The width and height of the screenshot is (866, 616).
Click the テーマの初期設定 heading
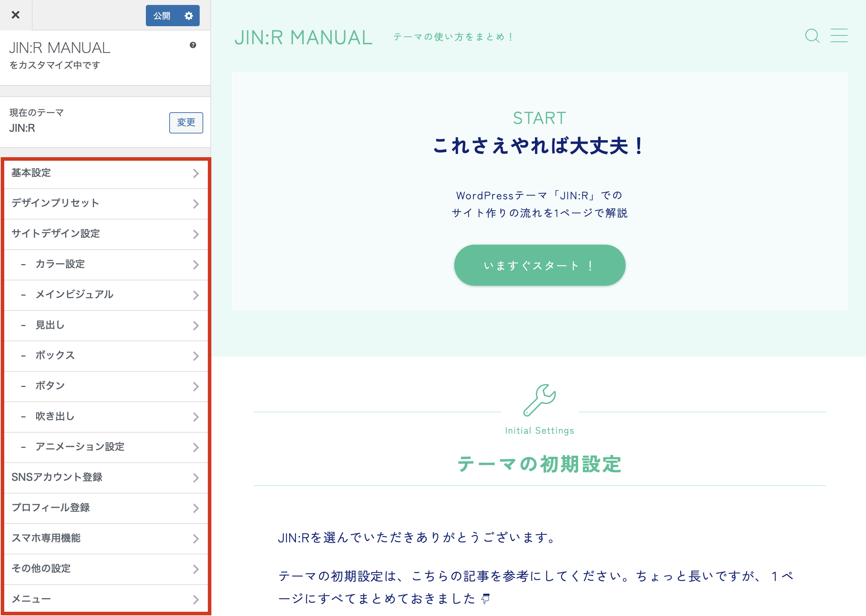[540, 464]
